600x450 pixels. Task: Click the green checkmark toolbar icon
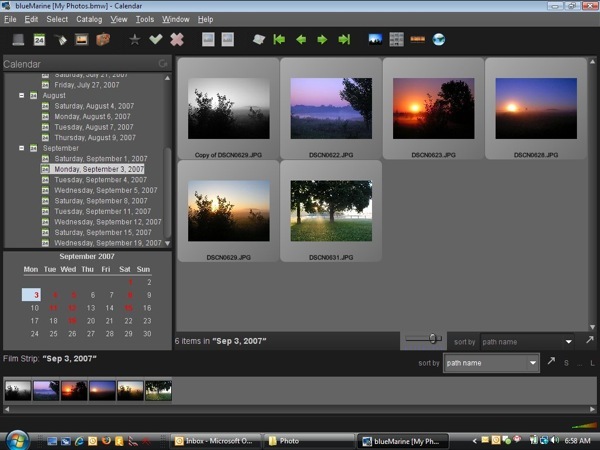[x=155, y=40]
